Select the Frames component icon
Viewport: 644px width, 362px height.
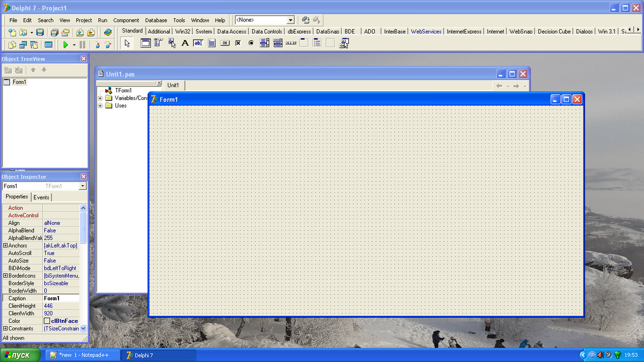click(x=145, y=43)
